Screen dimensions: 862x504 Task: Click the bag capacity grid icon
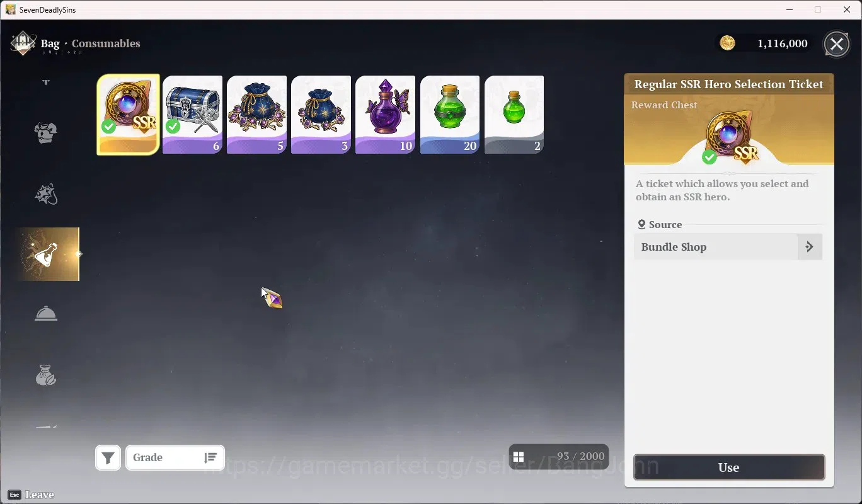coord(519,457)
